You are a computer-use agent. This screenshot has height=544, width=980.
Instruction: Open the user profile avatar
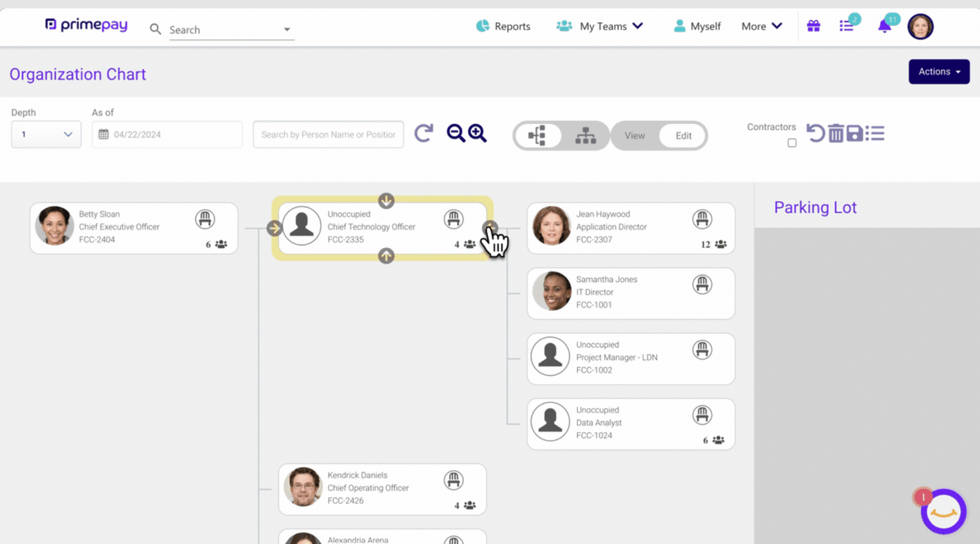point(920,26)
